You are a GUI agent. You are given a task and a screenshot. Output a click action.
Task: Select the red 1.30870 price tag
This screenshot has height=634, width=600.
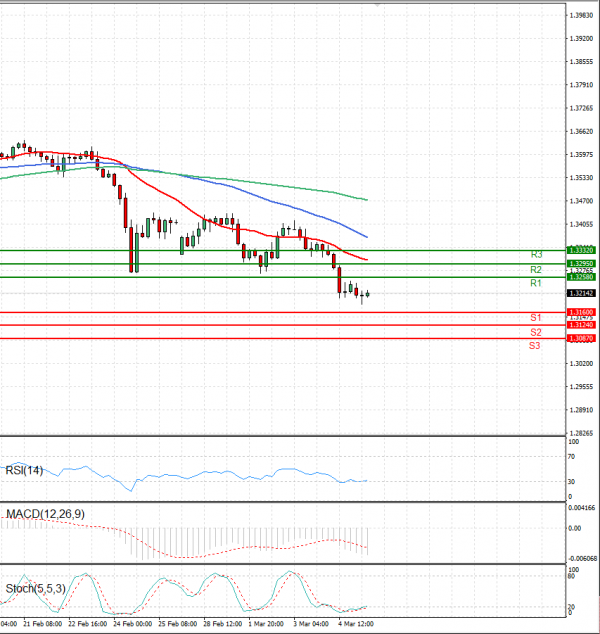click(x=581, y=338)
